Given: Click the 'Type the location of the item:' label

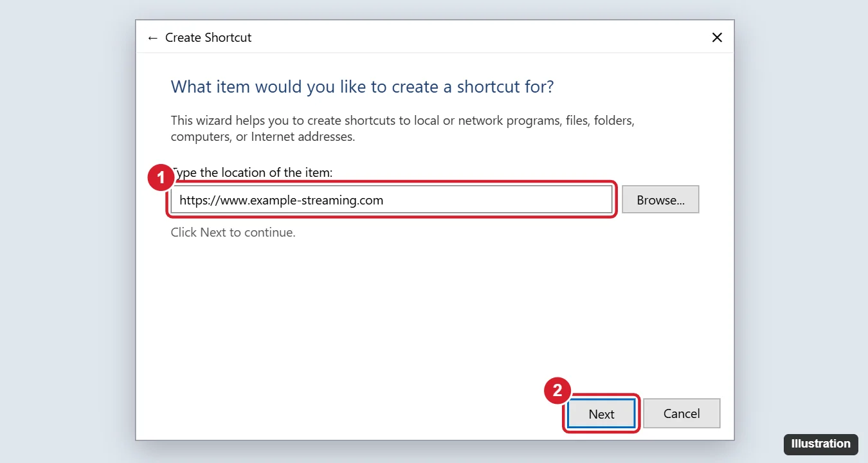Looking at the screenshot, I should click(x=252, y=172).
